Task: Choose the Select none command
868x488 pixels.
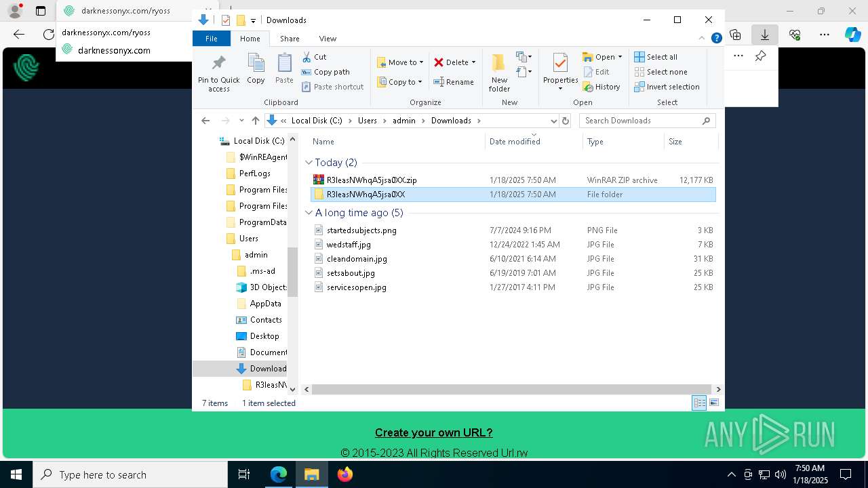Action: [x=660, y=72]
